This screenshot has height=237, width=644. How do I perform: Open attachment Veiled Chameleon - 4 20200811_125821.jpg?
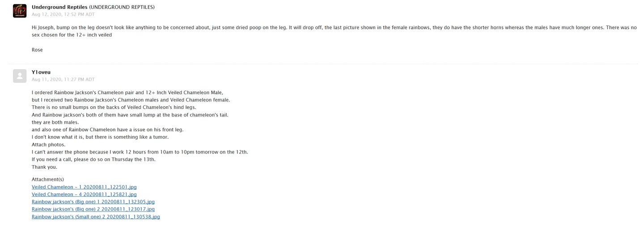click(84, 195)
